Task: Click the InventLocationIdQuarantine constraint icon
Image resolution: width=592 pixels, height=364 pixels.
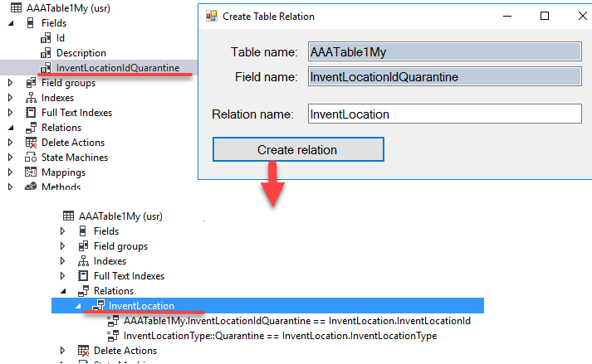Action: click(x=113, y=321)
